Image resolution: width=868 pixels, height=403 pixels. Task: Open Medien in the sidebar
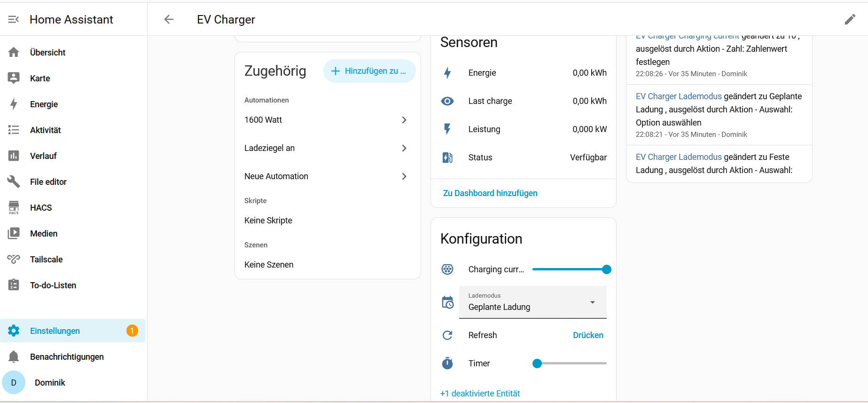click(73, 233)
